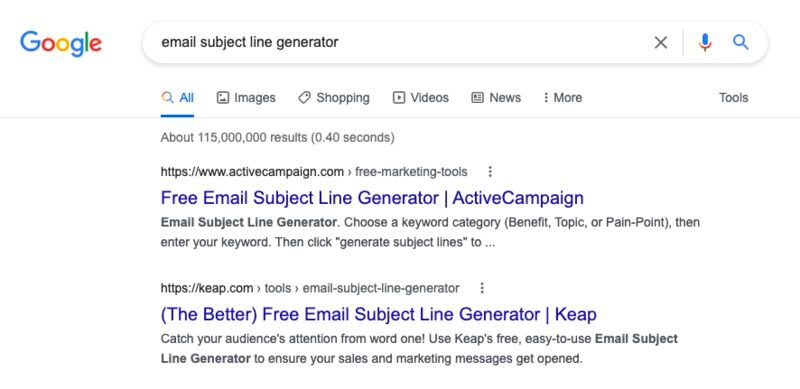Start voice search with the microphone icon
The width and height of the screenshot is (800, 389).
pyautogui.click(x=705, y=42)
